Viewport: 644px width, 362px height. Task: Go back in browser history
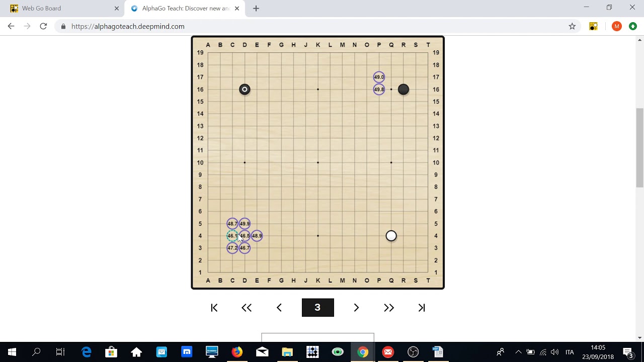pos(11,26)
